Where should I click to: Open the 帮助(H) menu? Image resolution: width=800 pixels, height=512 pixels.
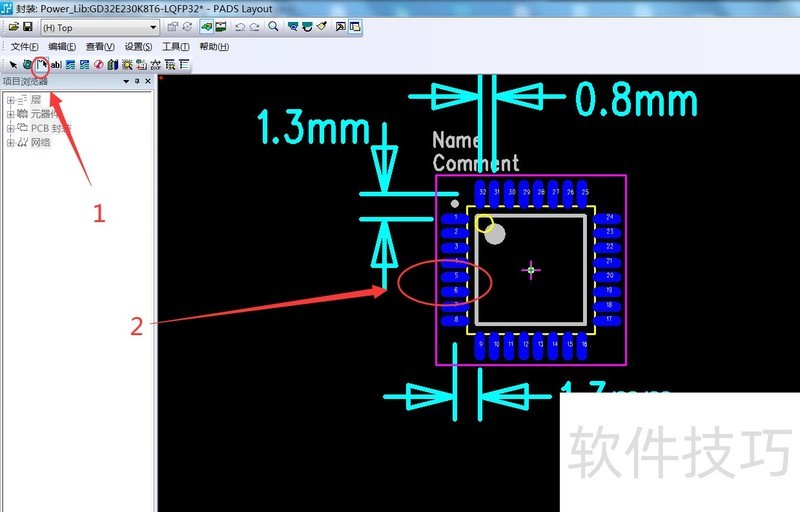pyautogui.click(x=214, y=46)
